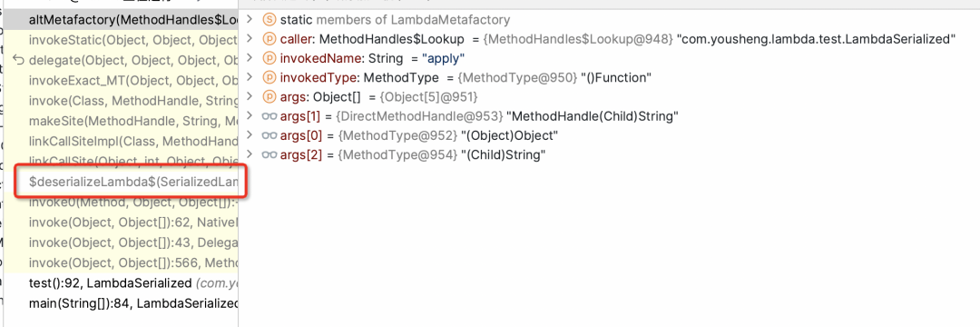Expand the args Object[5] array node
This screenshot has height=327, width=980.
coord(250,97)
